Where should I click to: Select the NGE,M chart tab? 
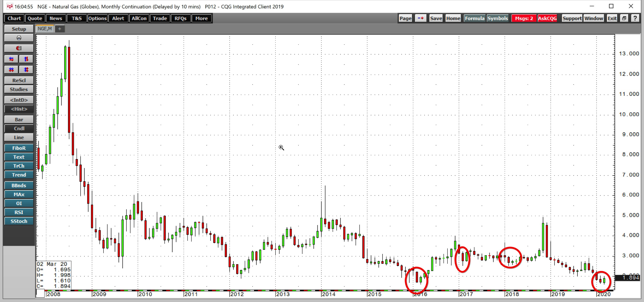click(x=45, y=29)
